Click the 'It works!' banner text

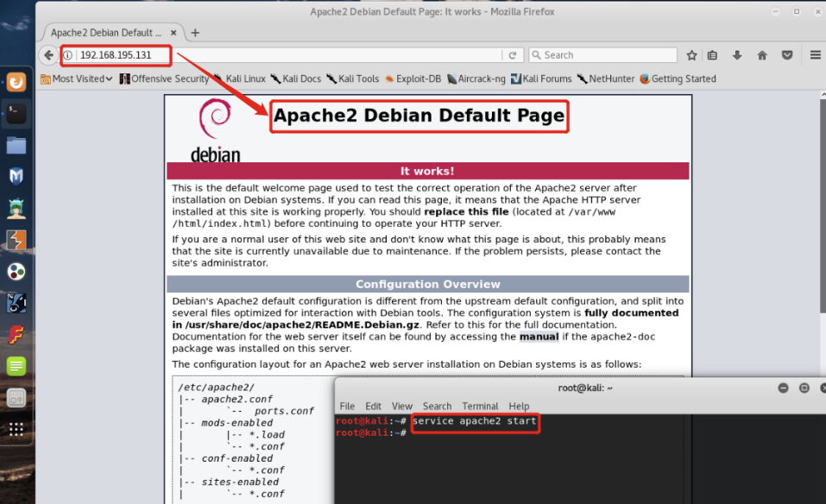click(427, 171)
